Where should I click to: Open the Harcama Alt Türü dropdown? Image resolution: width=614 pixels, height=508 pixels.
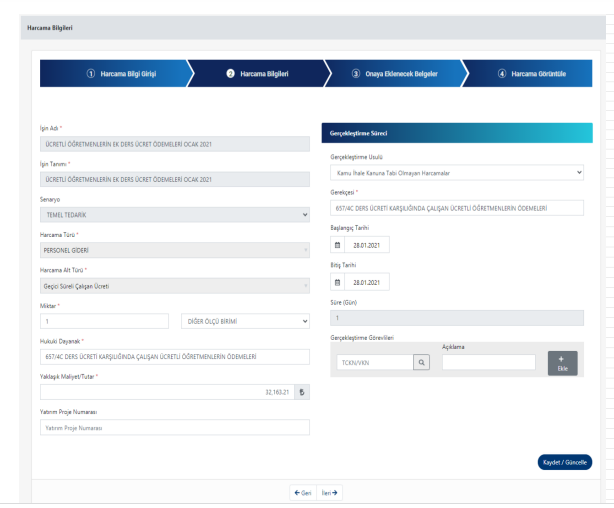coord(175,286)
